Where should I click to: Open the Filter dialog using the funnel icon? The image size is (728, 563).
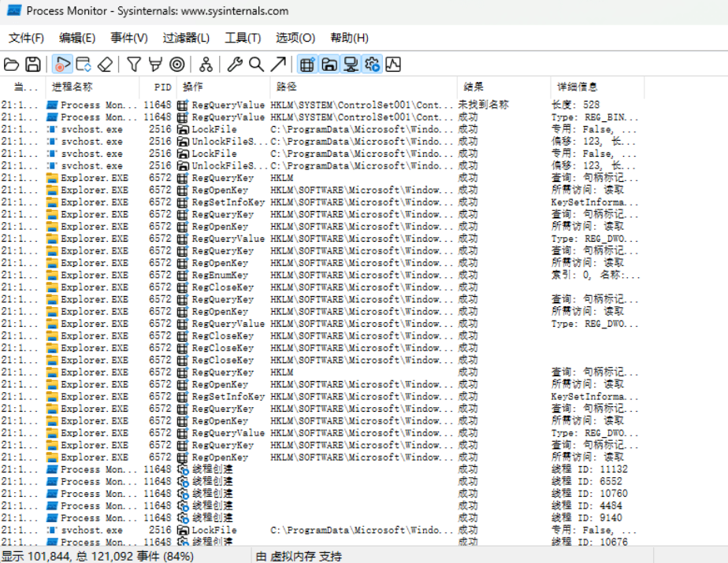(134, 65)
